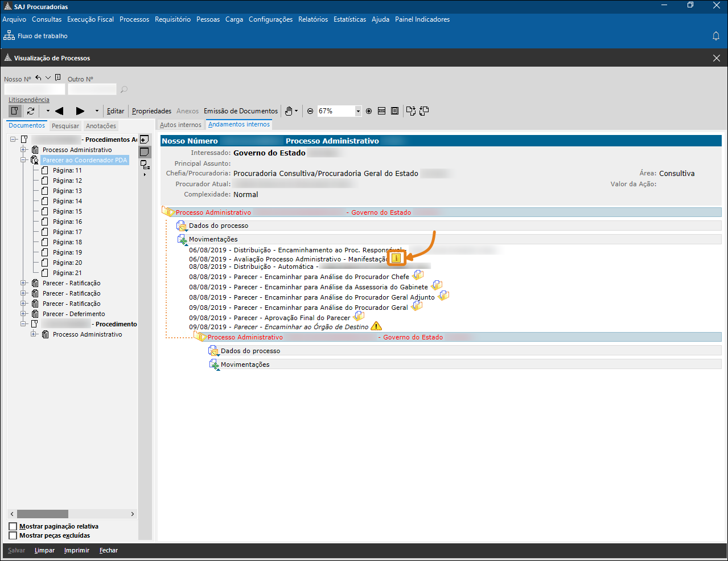Collapse the Parecer ao Coordenador PDA node
The image size is (728, 561).
click(x=24, y=160)
